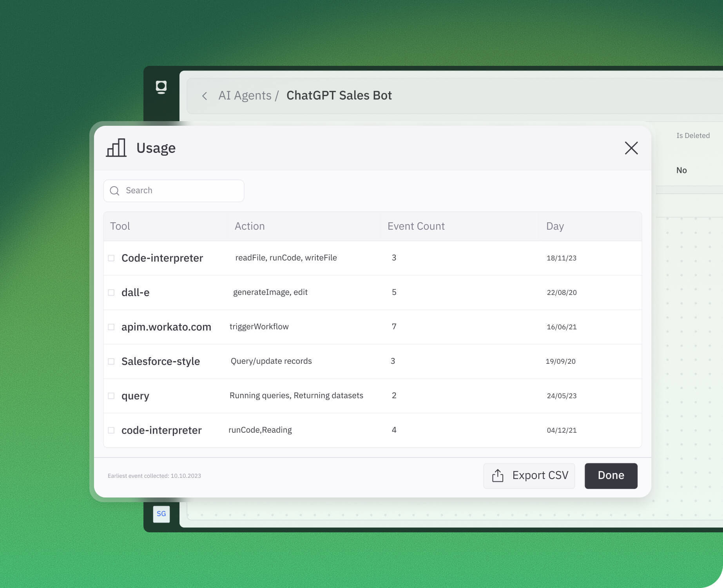
Task: Check the lowercase code-interpreter row checkbox
Action: 111,430
